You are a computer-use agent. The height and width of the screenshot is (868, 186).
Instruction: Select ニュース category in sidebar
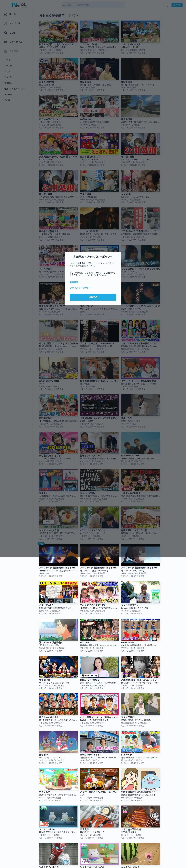8,77
